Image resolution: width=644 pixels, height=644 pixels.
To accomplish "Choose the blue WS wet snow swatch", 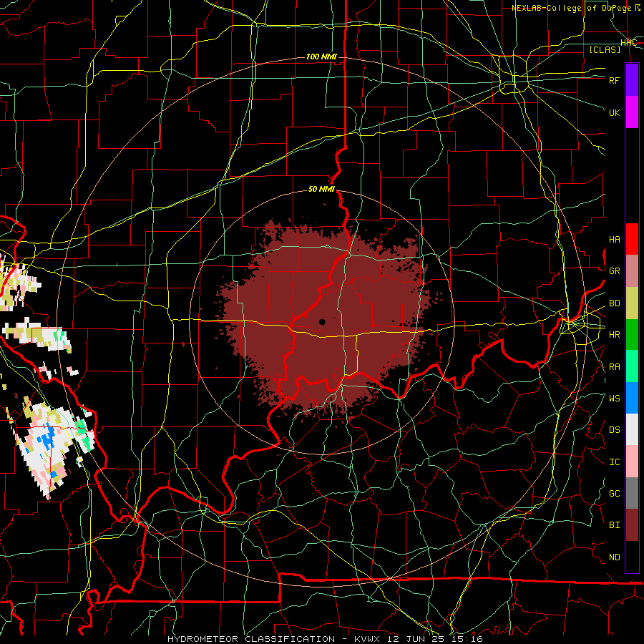I will point(632,398).
